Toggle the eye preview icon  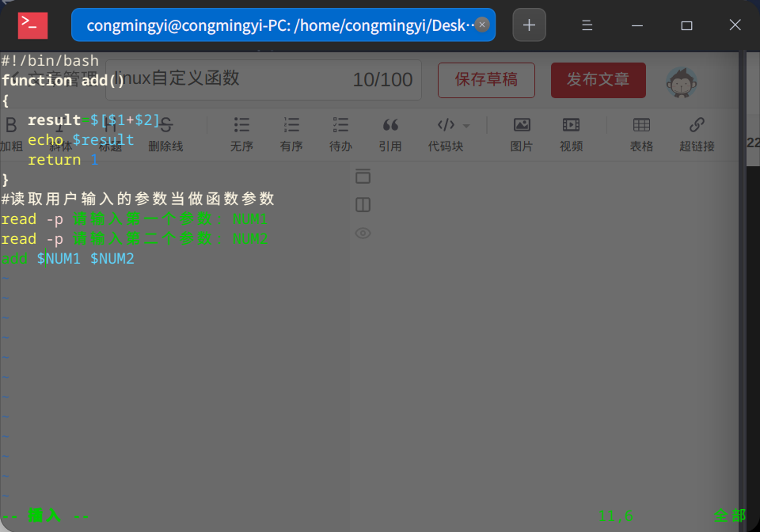[363, 233]
